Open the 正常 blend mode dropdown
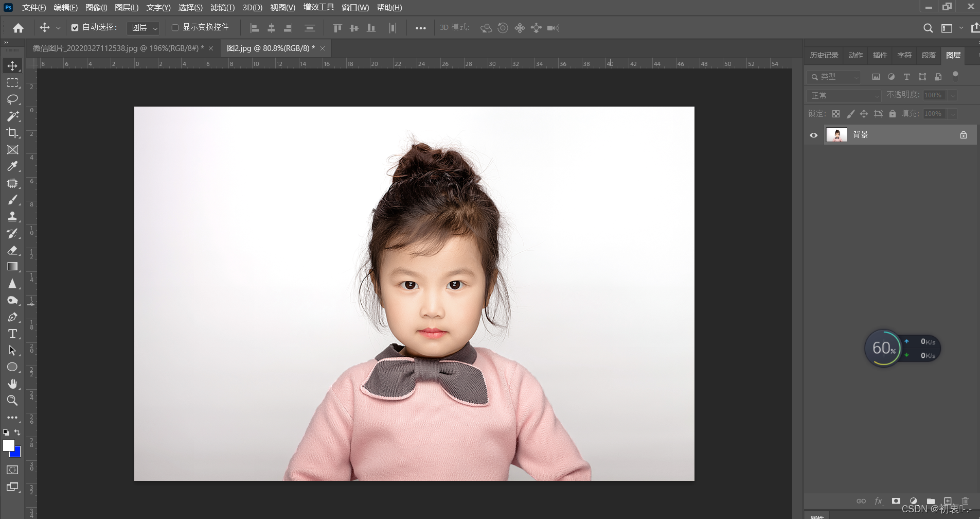Screen dimensions: 980x519 point(845,96)
